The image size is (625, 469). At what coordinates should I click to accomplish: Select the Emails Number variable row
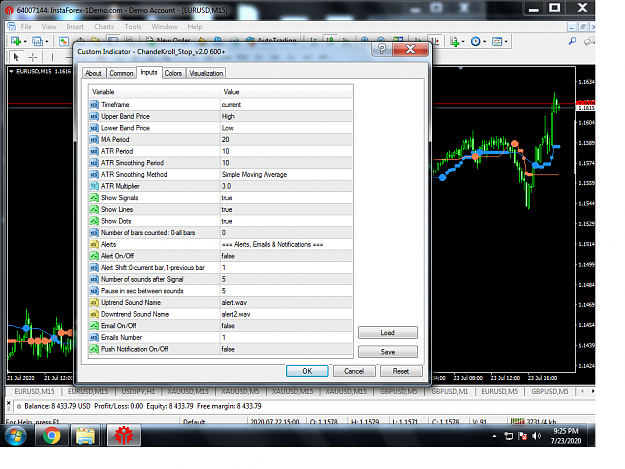(x=221, y=338)
